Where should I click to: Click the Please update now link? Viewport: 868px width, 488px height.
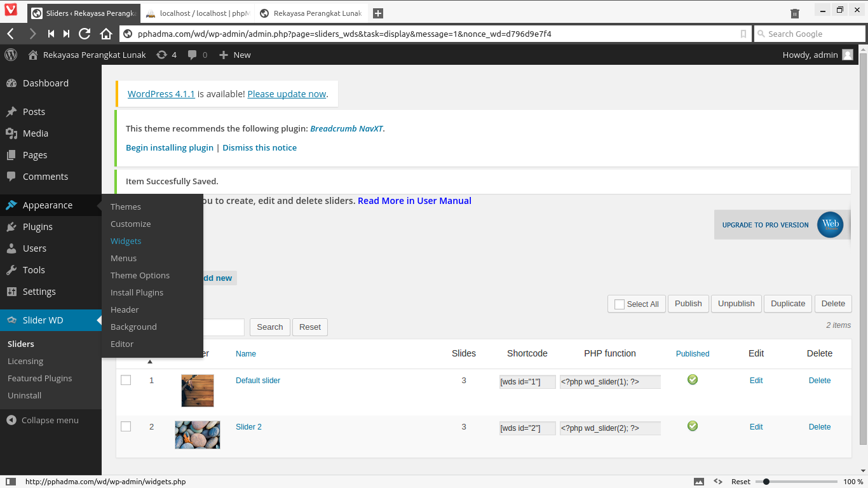point(287,94)
